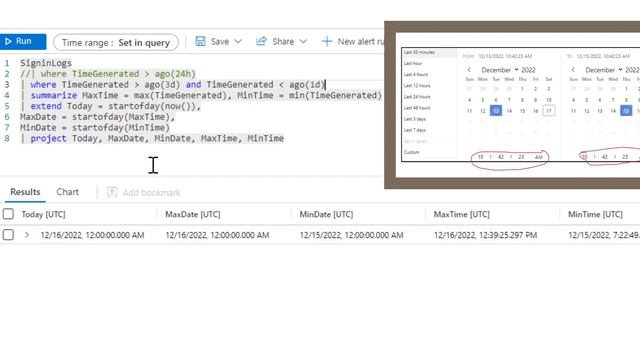Choose Last 12 hours in inset time list
Screen dimensions: 640x360
[417, 86]
